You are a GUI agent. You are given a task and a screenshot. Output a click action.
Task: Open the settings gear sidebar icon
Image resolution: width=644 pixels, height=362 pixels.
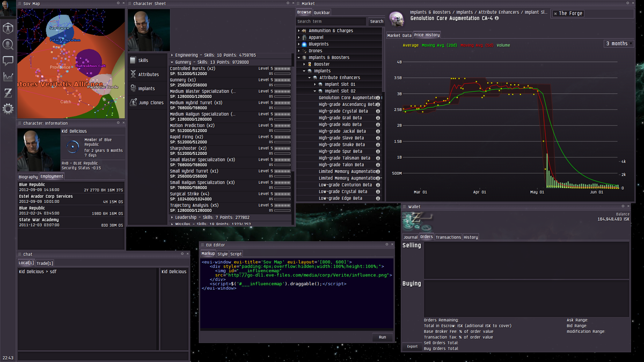point(8,109)
